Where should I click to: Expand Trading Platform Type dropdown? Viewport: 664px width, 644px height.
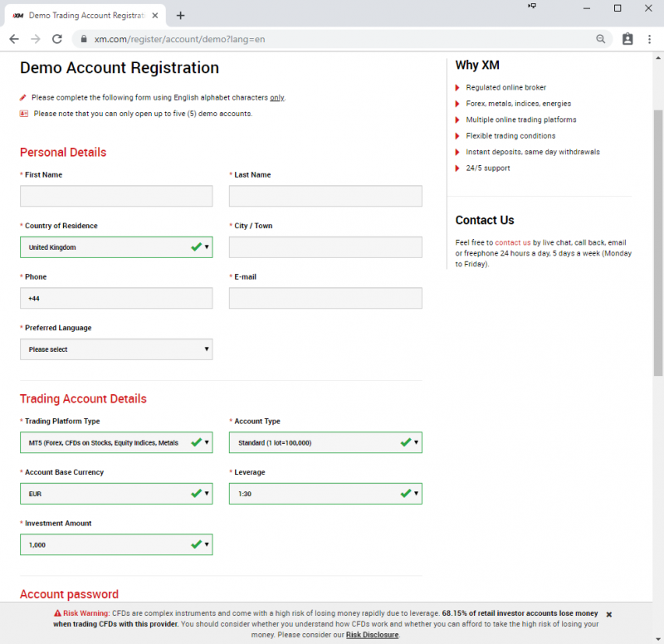116,442
